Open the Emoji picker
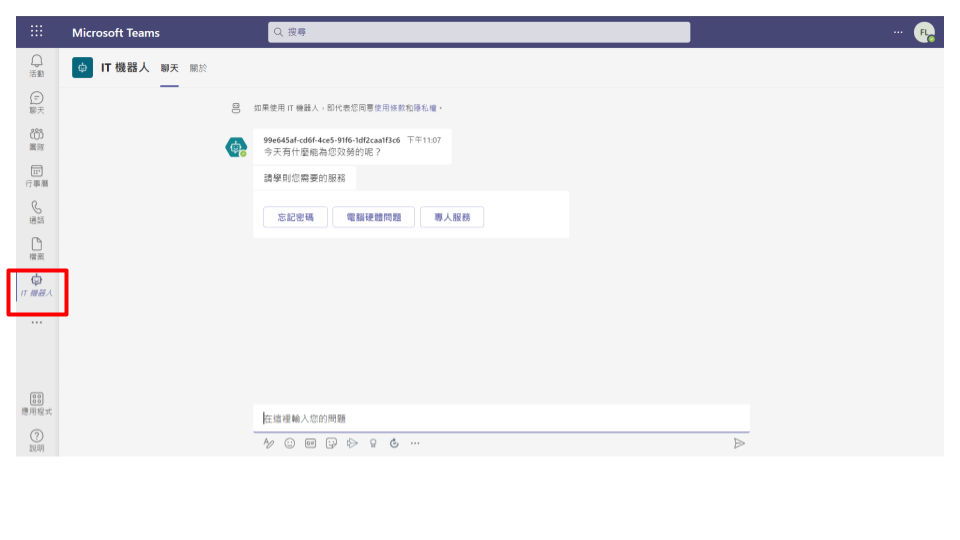Screen dimensions: 960x540 (290, 443)
